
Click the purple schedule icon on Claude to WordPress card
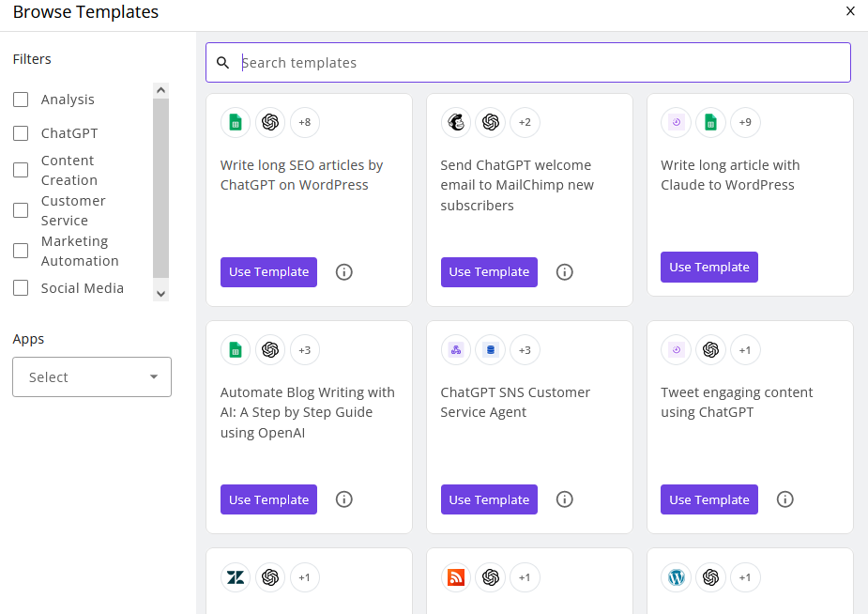(676, 122)
